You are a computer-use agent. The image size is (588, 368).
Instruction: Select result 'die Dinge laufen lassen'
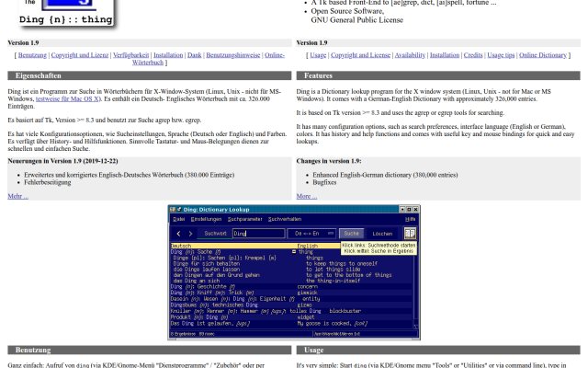(206, 270)
